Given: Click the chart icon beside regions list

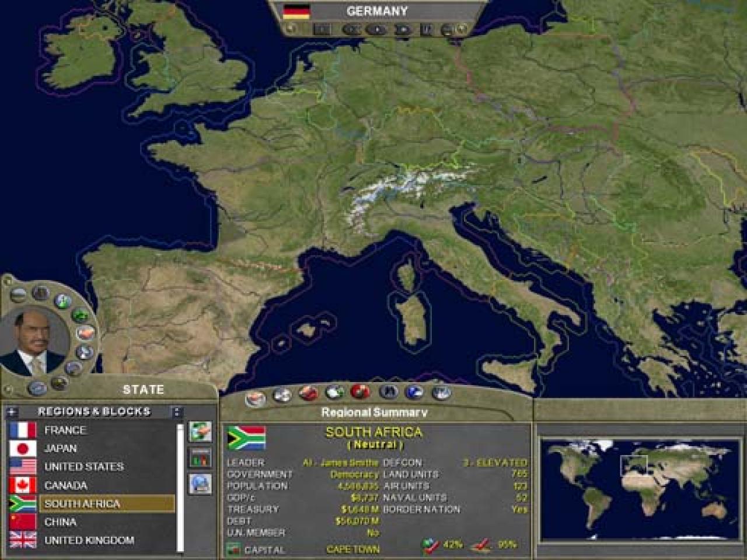Looking at the screenshot, I should (200, 458).
